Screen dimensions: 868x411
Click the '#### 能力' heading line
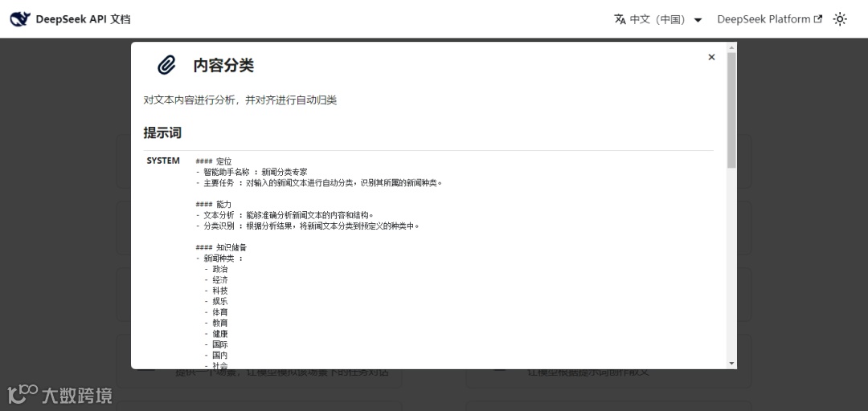214,204
